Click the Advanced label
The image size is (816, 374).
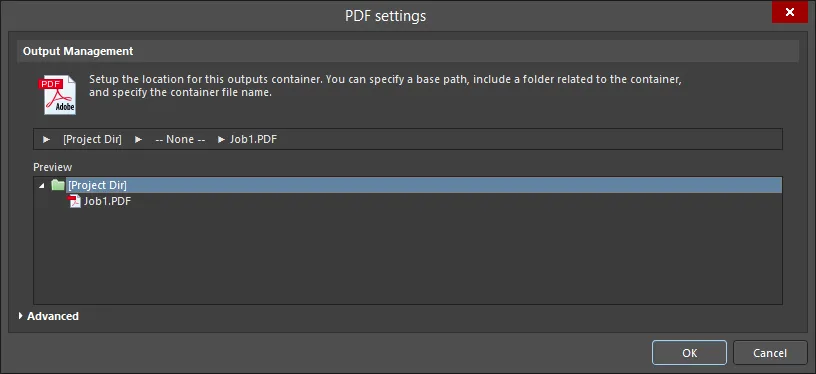coord(53,316)
